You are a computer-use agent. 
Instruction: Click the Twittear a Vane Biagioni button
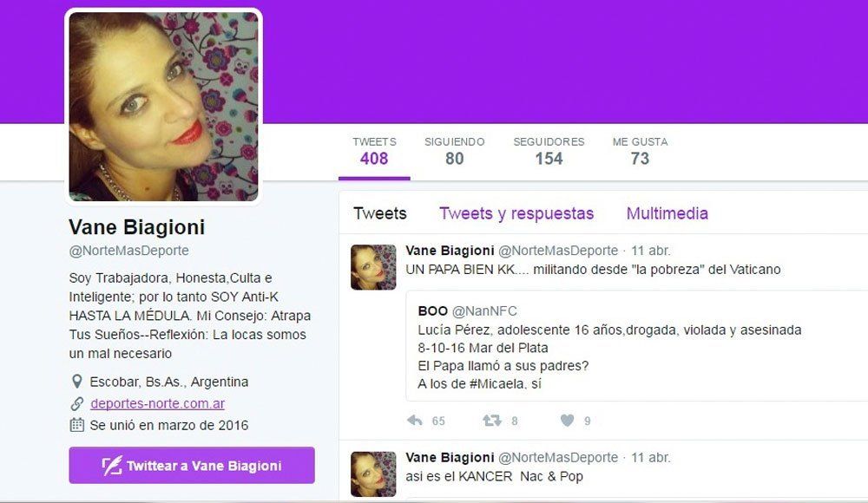[192, 466]
